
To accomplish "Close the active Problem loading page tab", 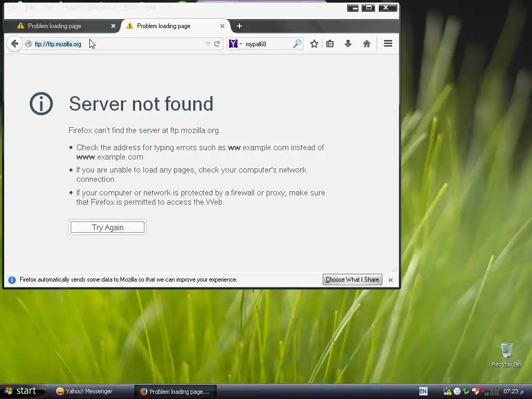I will (x=222, y=26).
